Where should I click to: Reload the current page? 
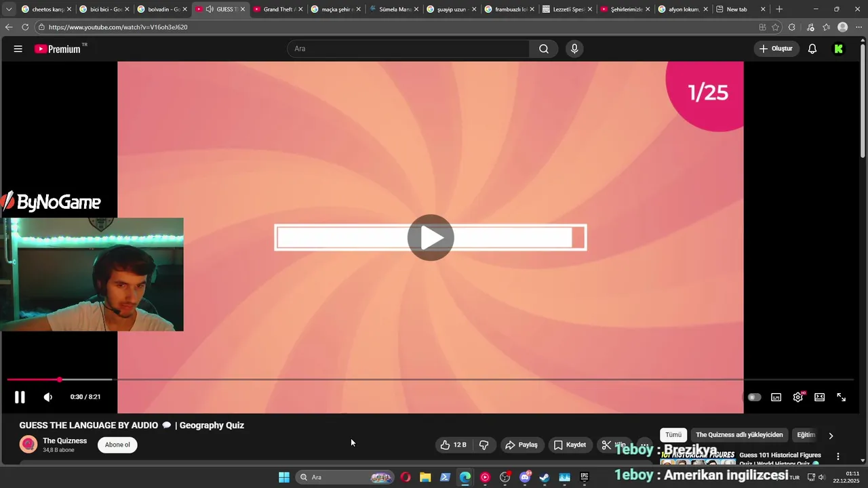(25, 27)
